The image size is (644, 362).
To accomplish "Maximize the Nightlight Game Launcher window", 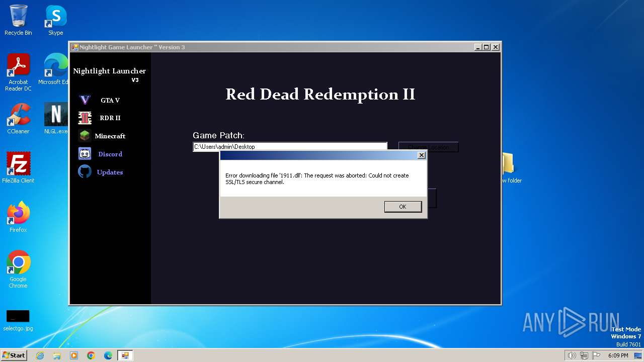I will [486, 47].
